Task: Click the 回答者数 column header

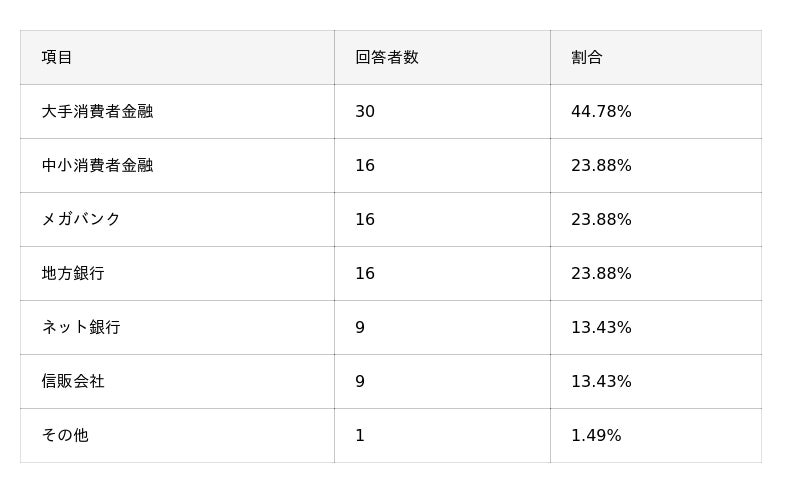Action: (x=386, y=58)
